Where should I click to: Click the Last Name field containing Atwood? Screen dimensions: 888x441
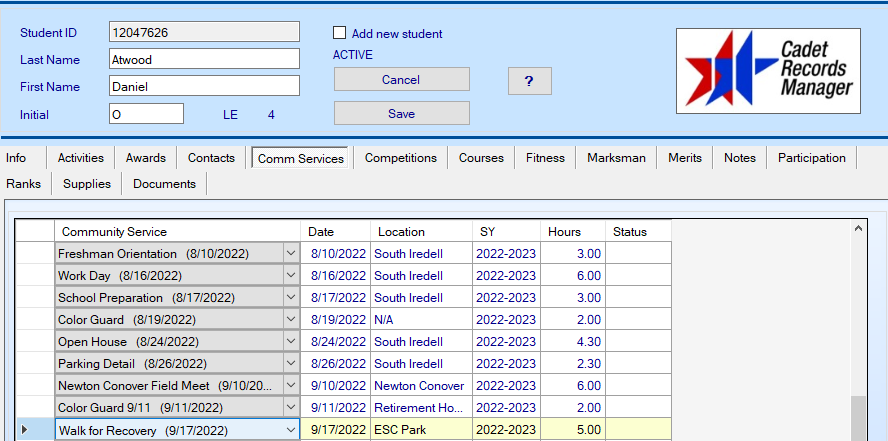pyautogui.click(x=204, y=60)
